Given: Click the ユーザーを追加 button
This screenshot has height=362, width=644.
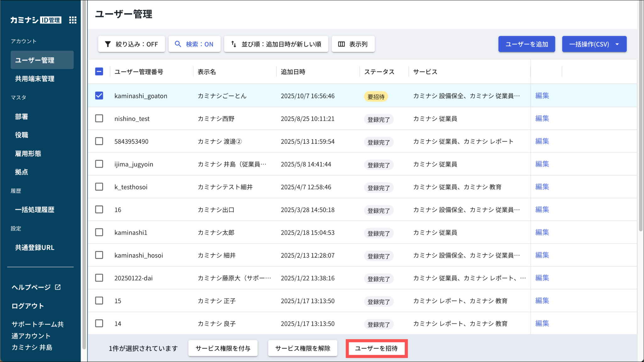Looking at the screenshot, I should point(526,44).
